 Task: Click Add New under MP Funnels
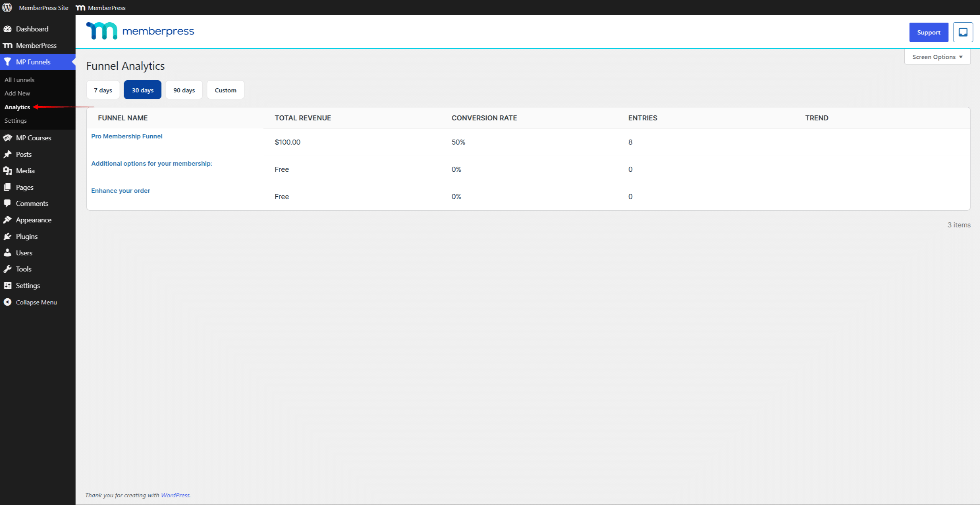[17, 93]
